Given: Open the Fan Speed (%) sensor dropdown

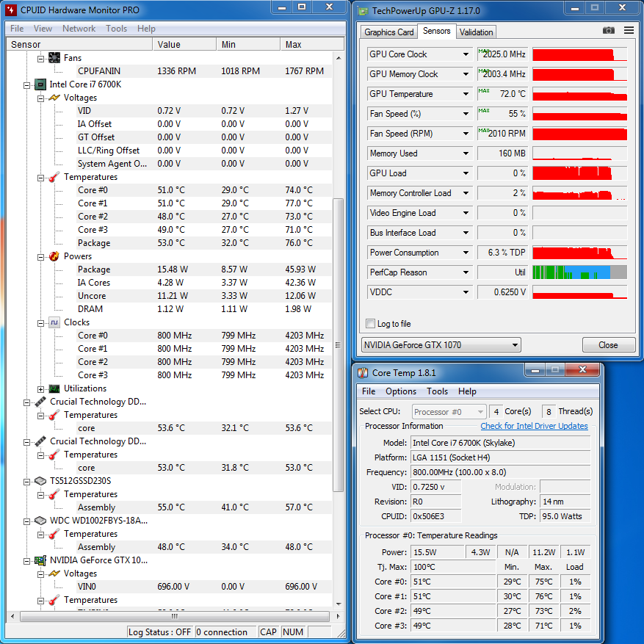Looking at the screenshot, I should [x=466, y=114].
